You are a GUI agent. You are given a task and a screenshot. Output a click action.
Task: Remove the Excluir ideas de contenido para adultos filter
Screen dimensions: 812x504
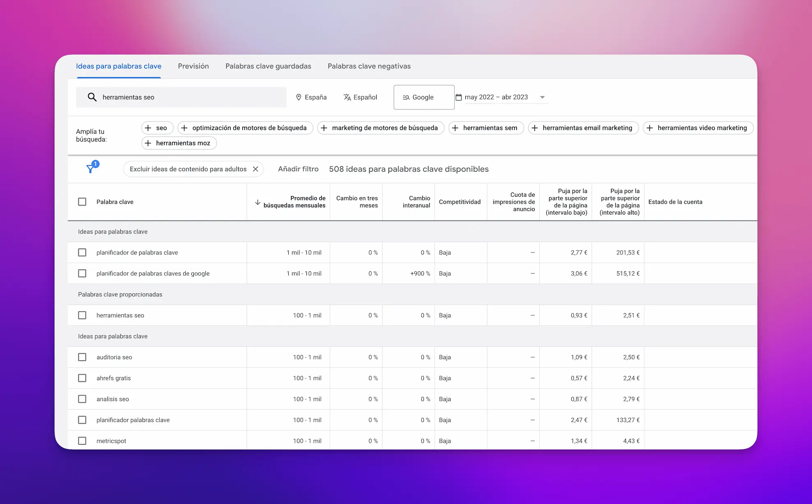tap(255, 169)
